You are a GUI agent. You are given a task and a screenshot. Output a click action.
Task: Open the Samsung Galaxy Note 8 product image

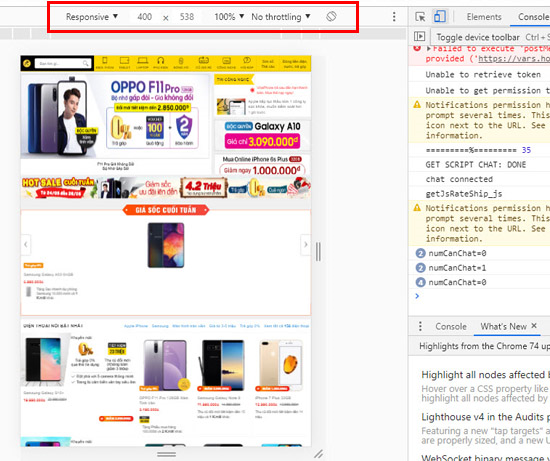pyautogui.click(x=222, y=365)
